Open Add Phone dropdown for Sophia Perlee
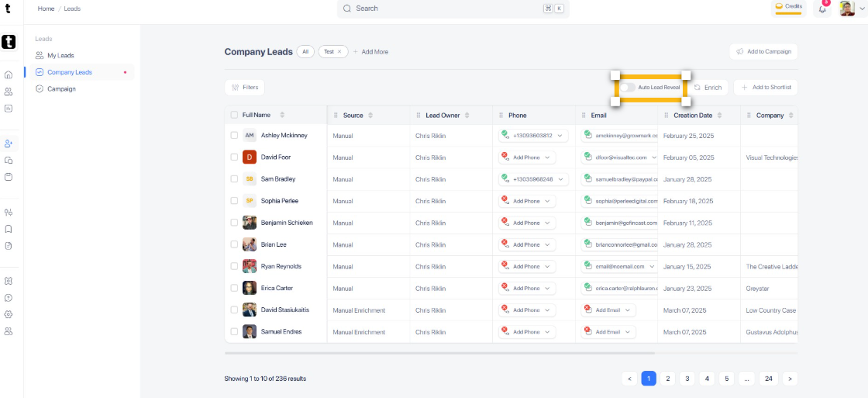This screenshot has width=868, height=398. [x=547, y=201]
